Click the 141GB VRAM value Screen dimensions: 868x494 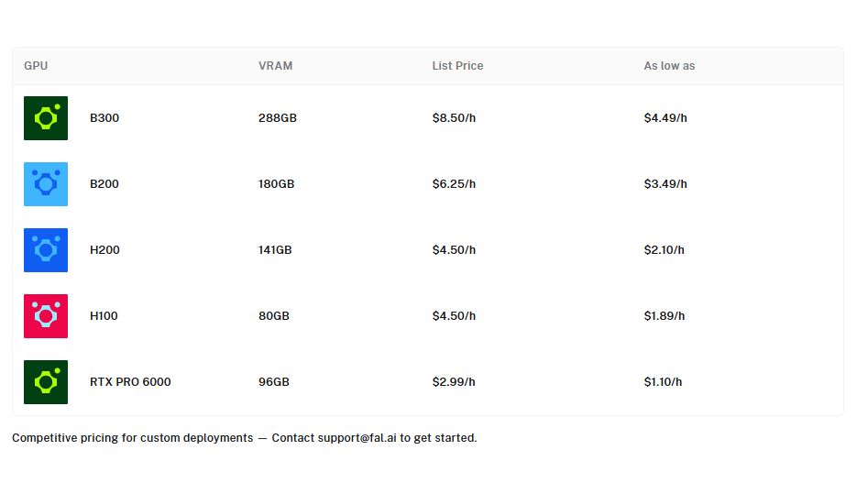click(275, 250)
